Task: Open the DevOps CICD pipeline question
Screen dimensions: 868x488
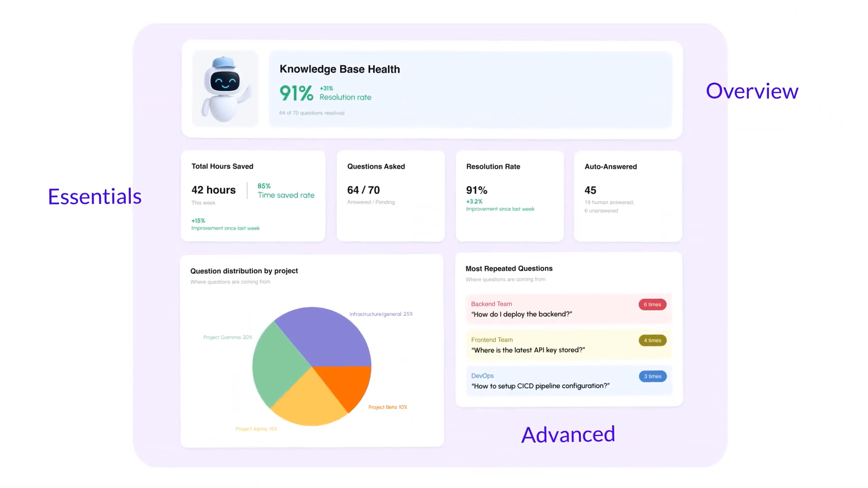Action: (x=543, y=381)
